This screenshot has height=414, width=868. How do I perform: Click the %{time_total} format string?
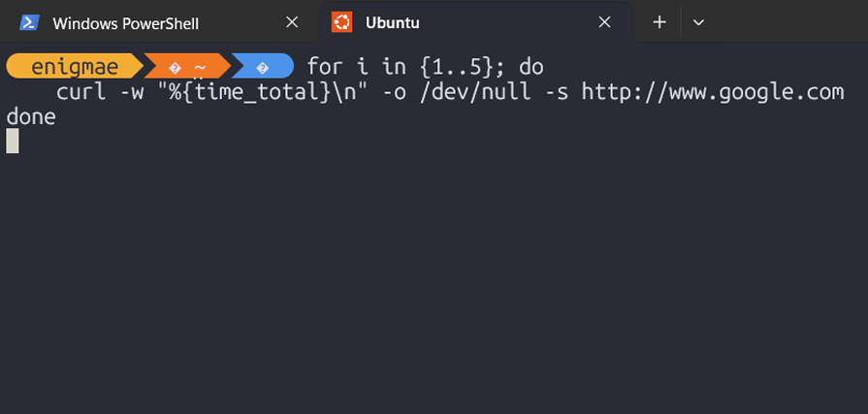tap(247, 92)
